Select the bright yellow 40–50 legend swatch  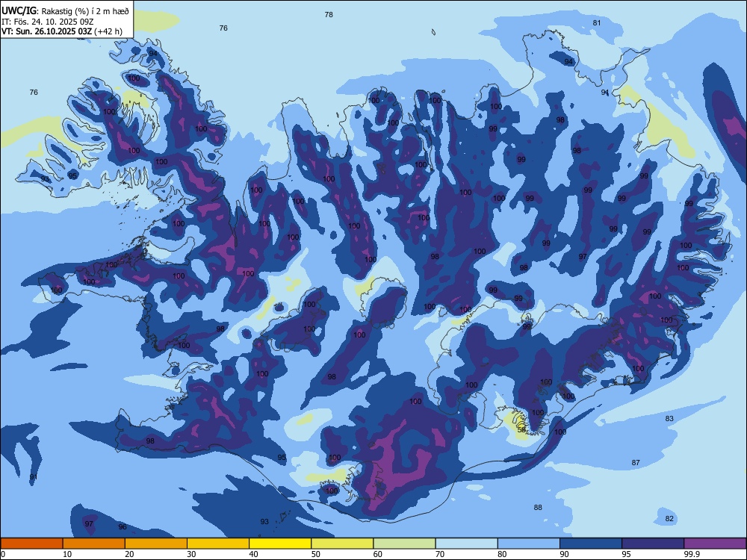coord(280,544)
